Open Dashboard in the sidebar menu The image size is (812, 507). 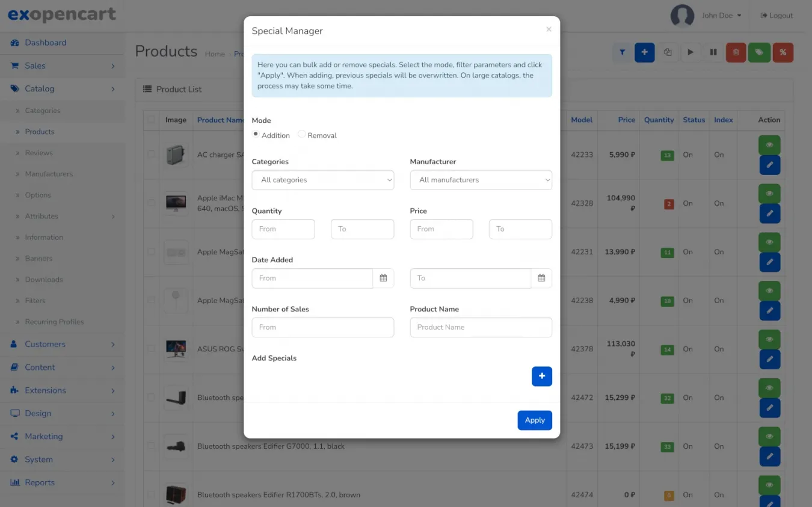46,43
